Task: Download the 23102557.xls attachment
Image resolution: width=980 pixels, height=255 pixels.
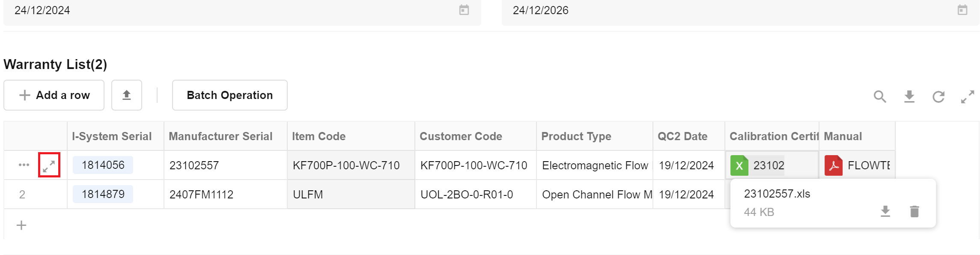Action: point(885,211)
